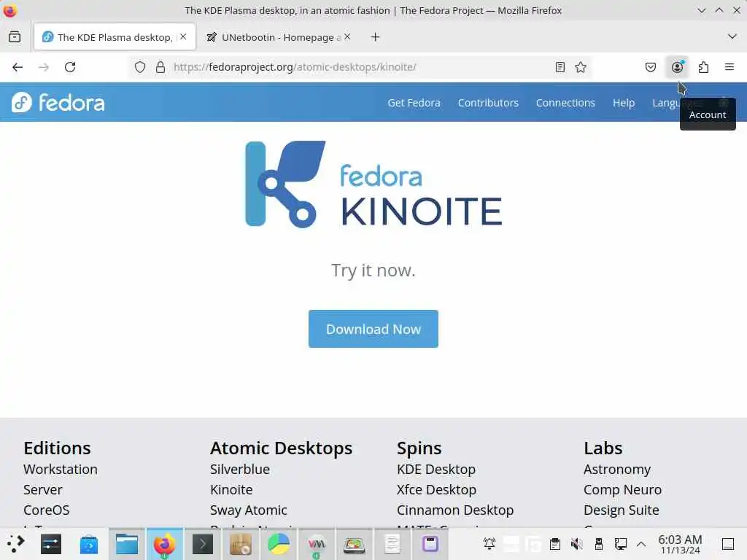Open the Firefox hamburger application menu
Image resolution: width=747 pixels, height=560 pixels.
coord(729,67)
